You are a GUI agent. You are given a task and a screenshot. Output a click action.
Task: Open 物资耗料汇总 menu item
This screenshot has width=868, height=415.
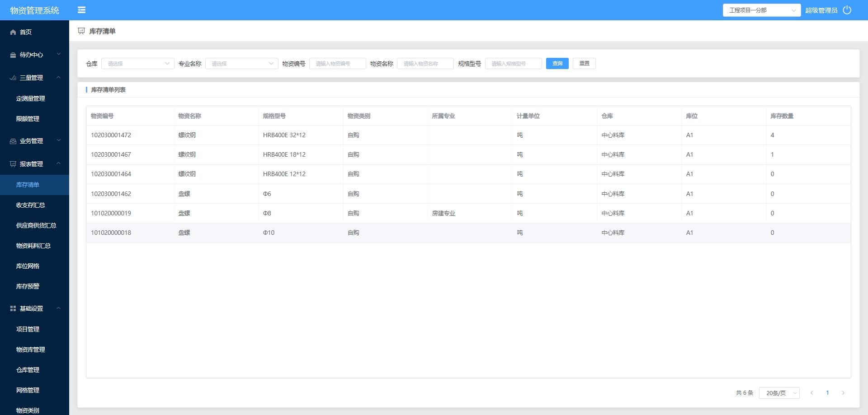(34, 246)
